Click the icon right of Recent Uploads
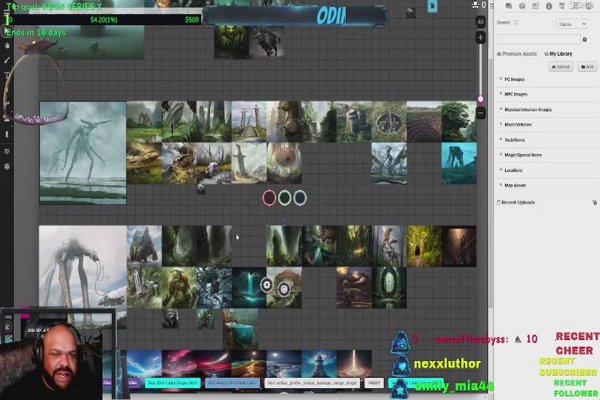This screenshot has height=400, width=600. pyautogui.click(x=594, y=202)
